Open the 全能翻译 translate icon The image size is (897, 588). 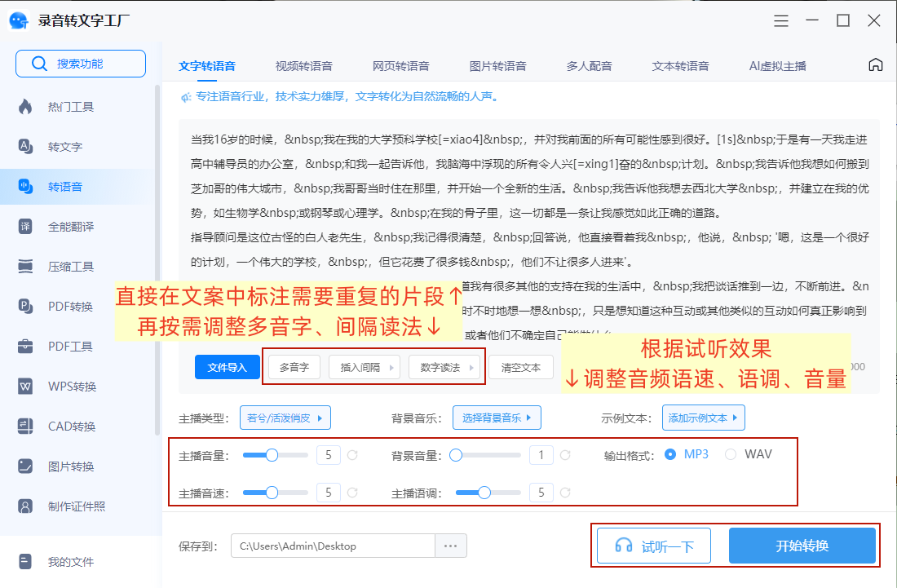(25, 227)
